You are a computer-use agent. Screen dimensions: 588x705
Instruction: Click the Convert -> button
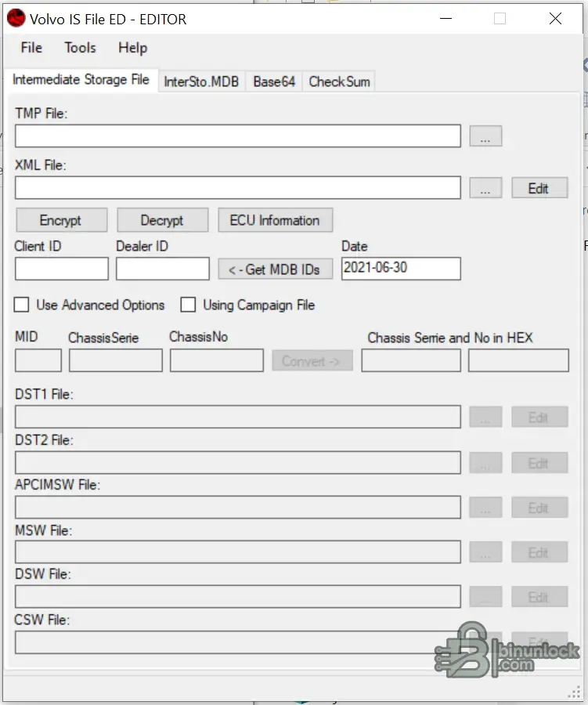point(312,360)
